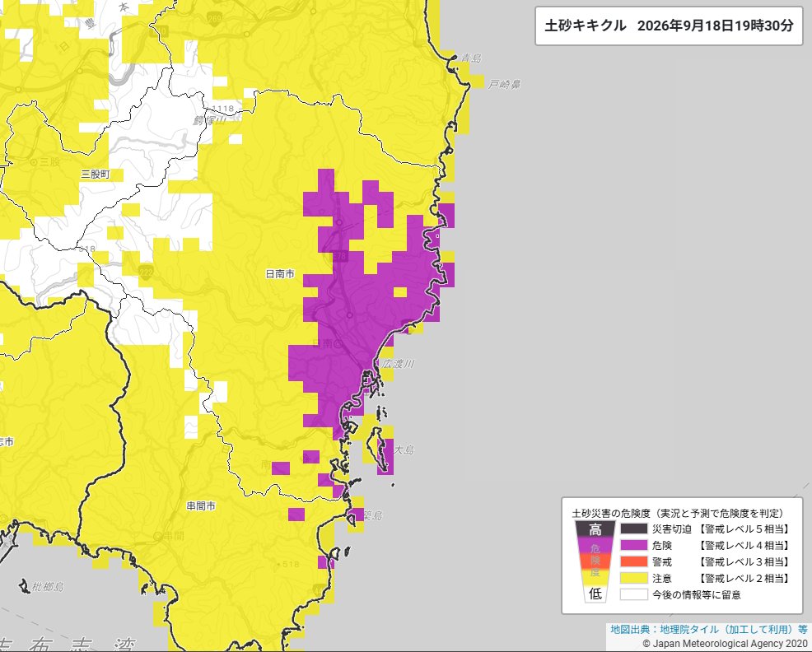Click the 1118 elevation number
Image resolution: width=812 pixels, height=652 pixels.
pyautogui.click(x=222, y=109)
